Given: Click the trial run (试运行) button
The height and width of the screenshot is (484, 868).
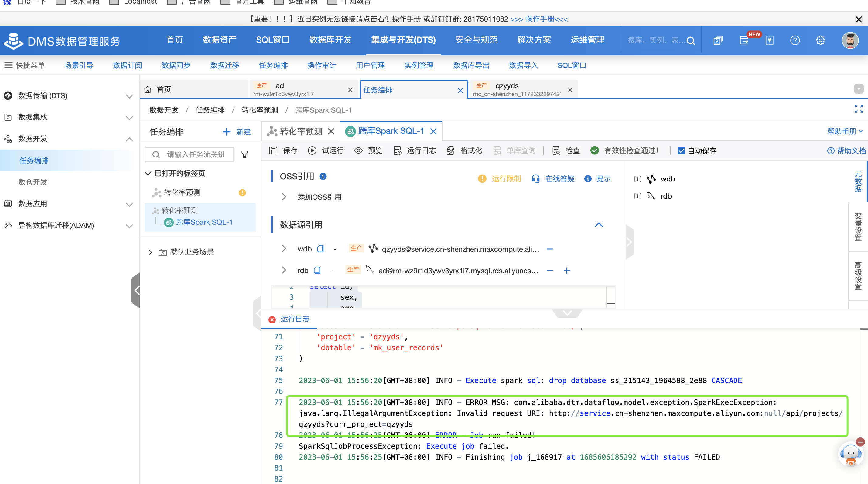Looking at the screenshot, I should click(x=326, y=150).
